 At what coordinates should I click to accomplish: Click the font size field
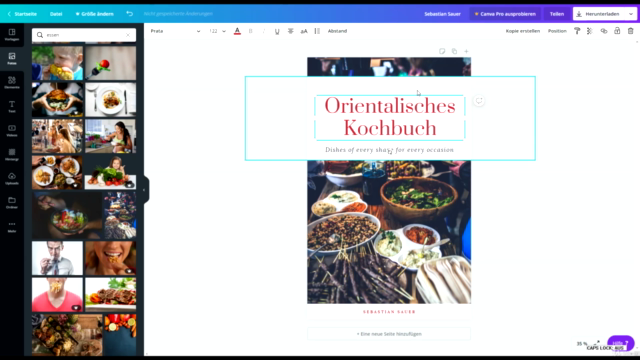coord(213,31)
